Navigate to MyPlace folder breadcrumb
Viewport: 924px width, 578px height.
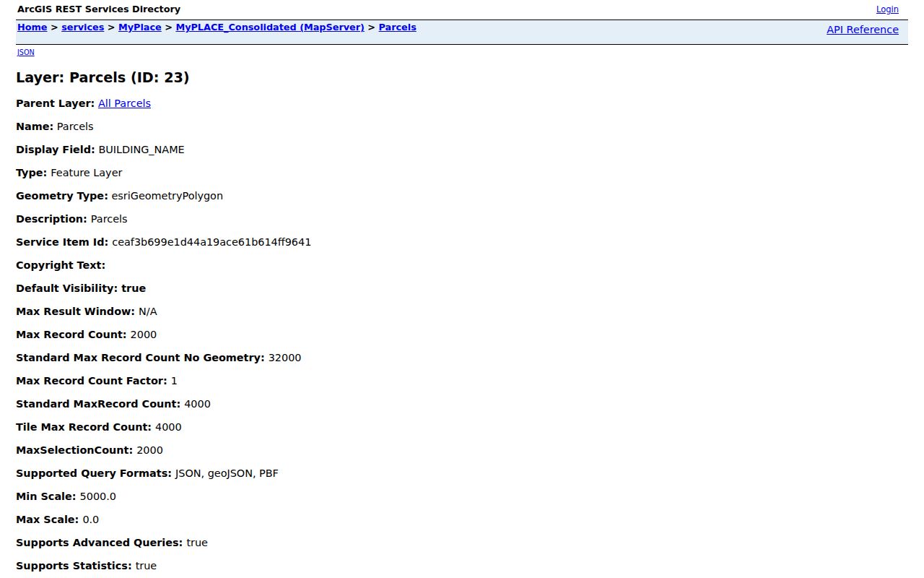140,27
